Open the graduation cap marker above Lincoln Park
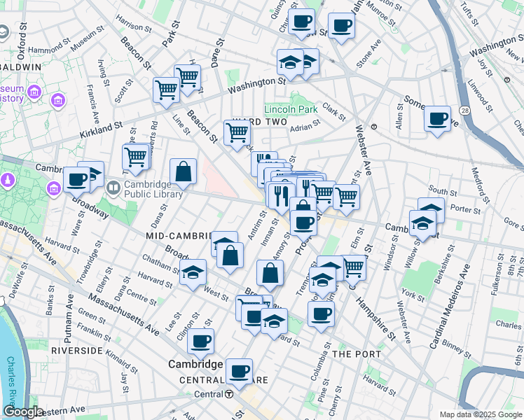 click(289, 64)
